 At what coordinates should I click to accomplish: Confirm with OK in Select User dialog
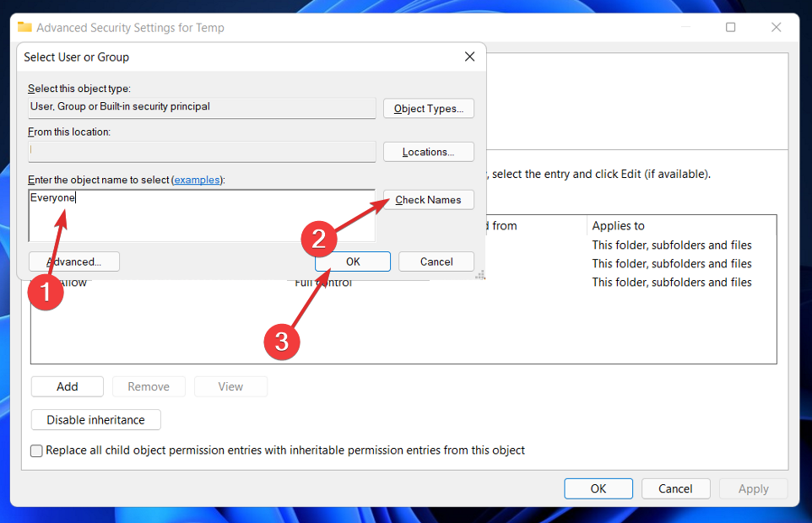click(353, 261)
